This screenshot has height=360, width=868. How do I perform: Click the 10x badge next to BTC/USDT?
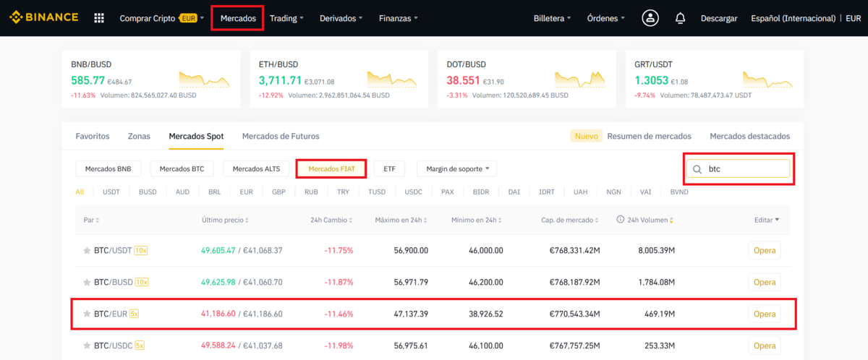click(x=141, y=251)
